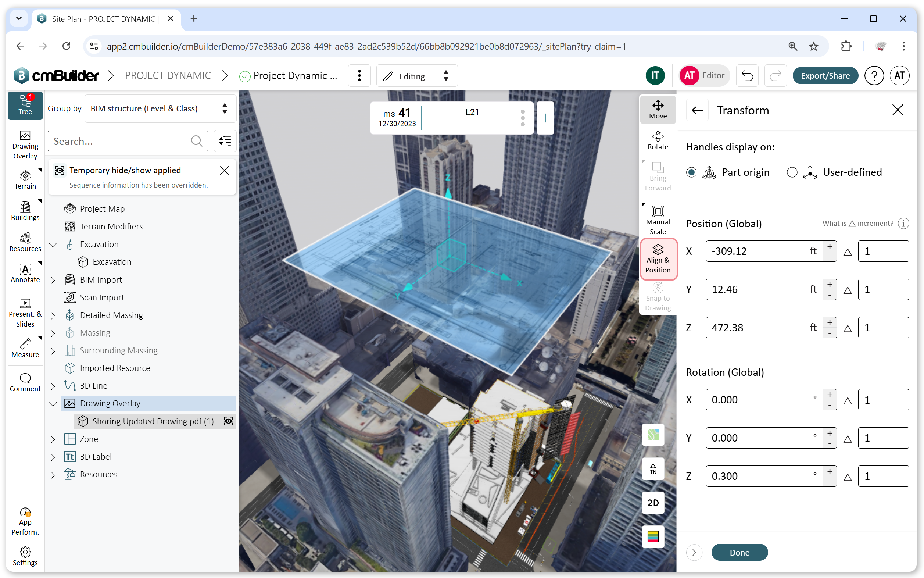The image size is (924, 578).
Task: Open the Terrain sidebar tool
Action: [25, 180]
